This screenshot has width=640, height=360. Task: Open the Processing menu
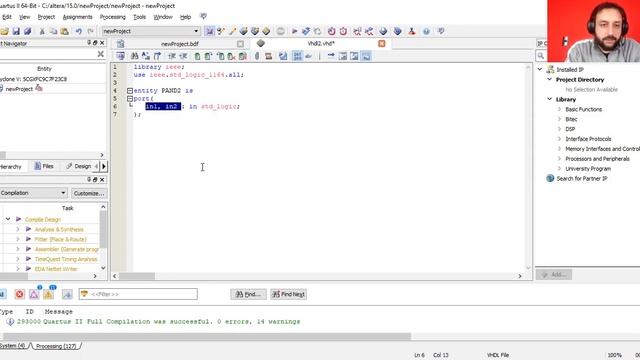click(113, 17)
